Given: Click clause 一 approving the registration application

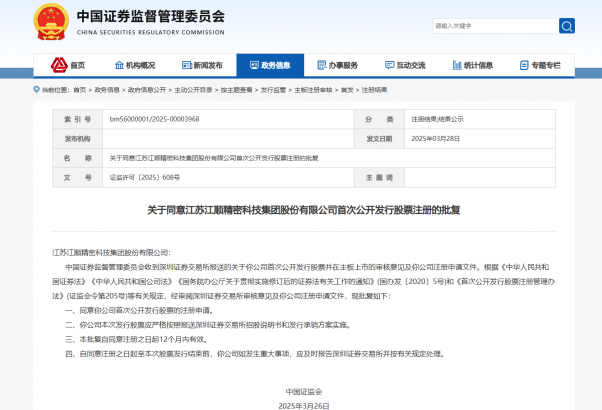Looking at the screenshot, I should click(139, 310).
